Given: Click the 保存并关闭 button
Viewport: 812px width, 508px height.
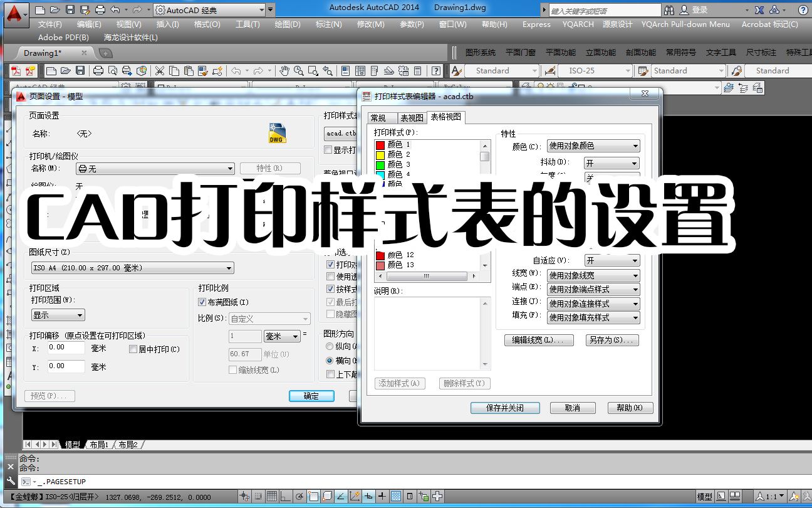Looking at the screenshot, I should pos(505,408).
